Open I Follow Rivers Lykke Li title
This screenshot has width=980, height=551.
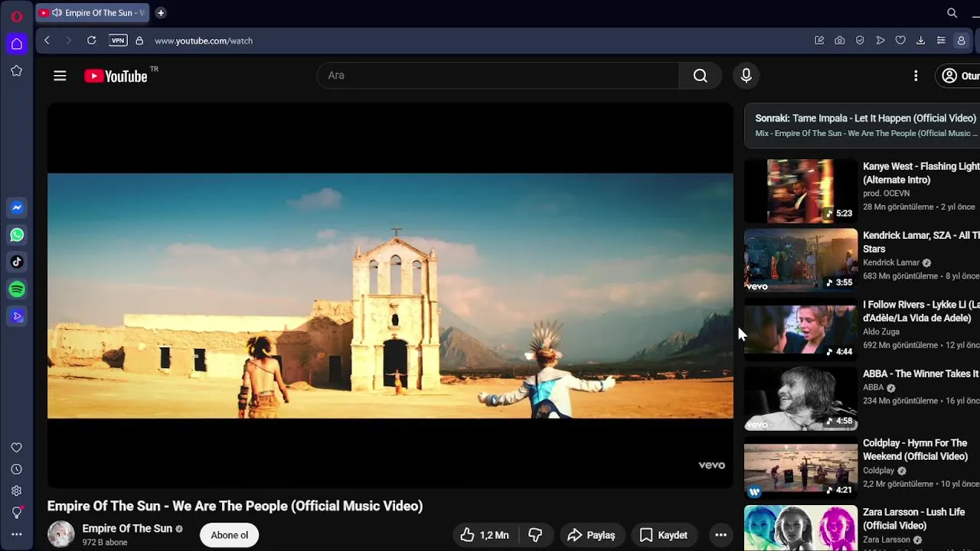coord(921,311)
